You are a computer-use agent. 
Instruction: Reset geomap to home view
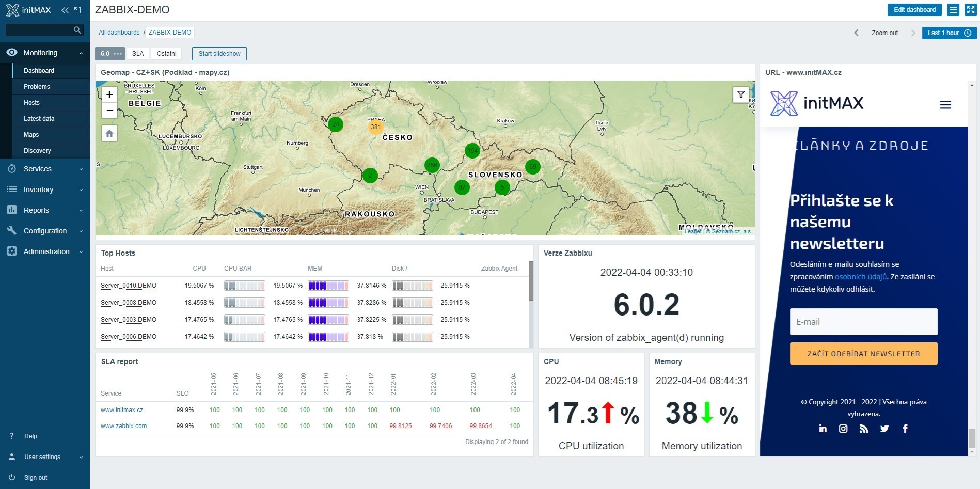tap(109, 133)
